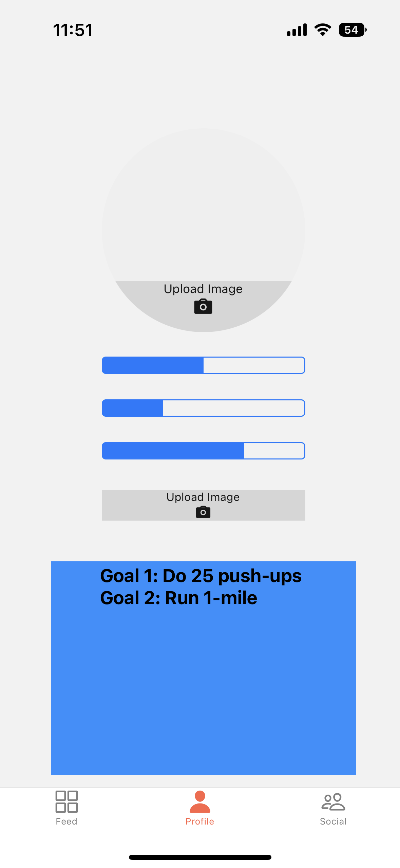Tap the Wi-Fi status icon
This screenshot has width=400, height=868.
(x=323, y=30)
